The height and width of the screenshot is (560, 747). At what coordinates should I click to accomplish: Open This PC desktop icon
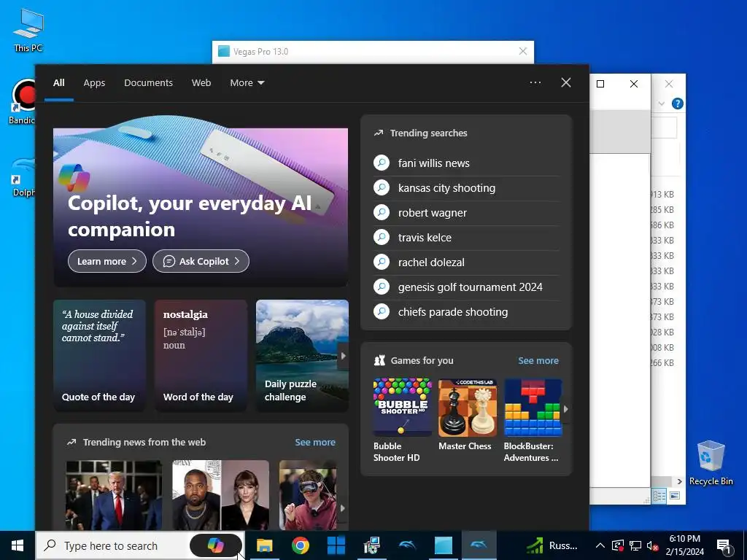[28, 31]
